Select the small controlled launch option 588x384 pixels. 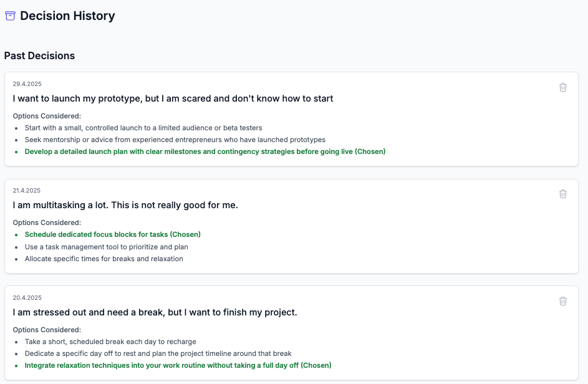tap(143, 128)
